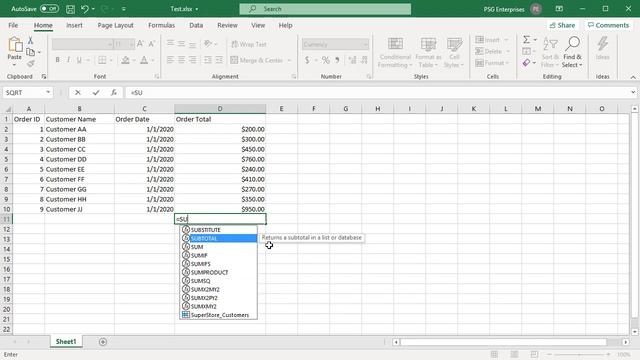Cancel formula entry with the X icon
Image resolution: width=640 pixels, height=360 pixels.
(78, 93)
